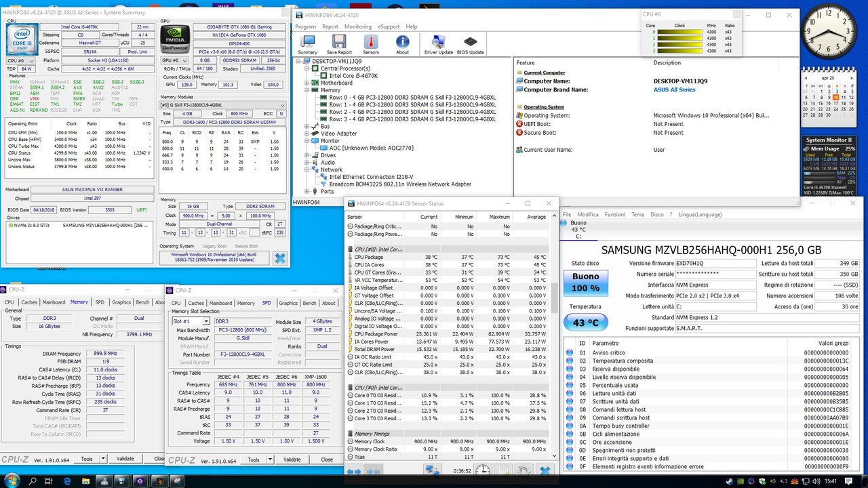Click Close button in right CPU-Z
Viewport: 868px width, 488px height.
(x=327, y=460)
